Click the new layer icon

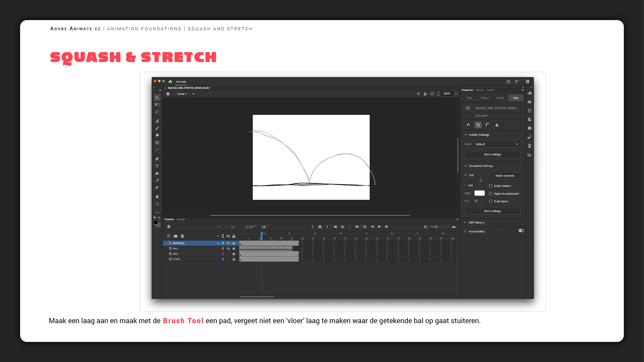click(x=169, y=236)
